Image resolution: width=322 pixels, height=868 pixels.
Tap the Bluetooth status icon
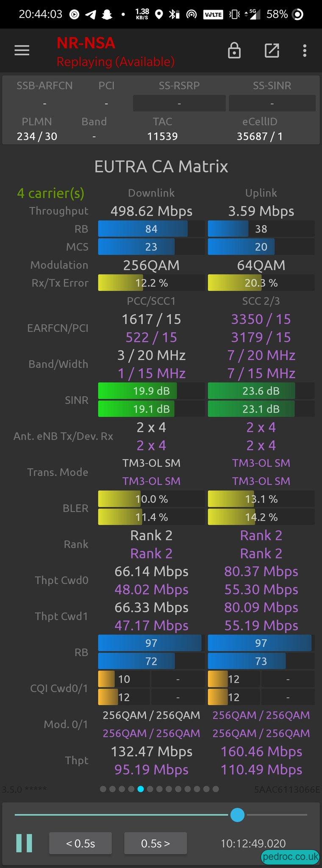[174, 14]
